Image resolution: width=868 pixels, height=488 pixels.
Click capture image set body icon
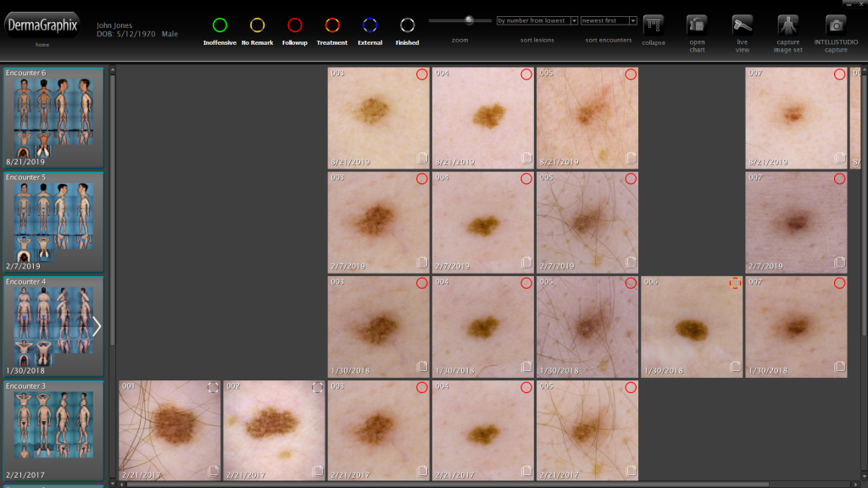tap(787, 25)
